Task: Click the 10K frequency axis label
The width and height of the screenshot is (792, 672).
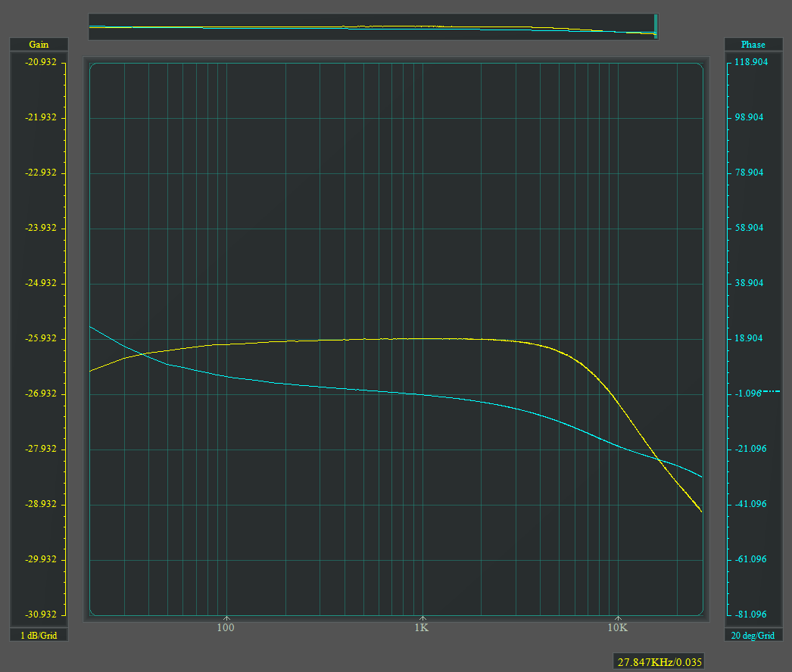Action: [x=617, y=627]
